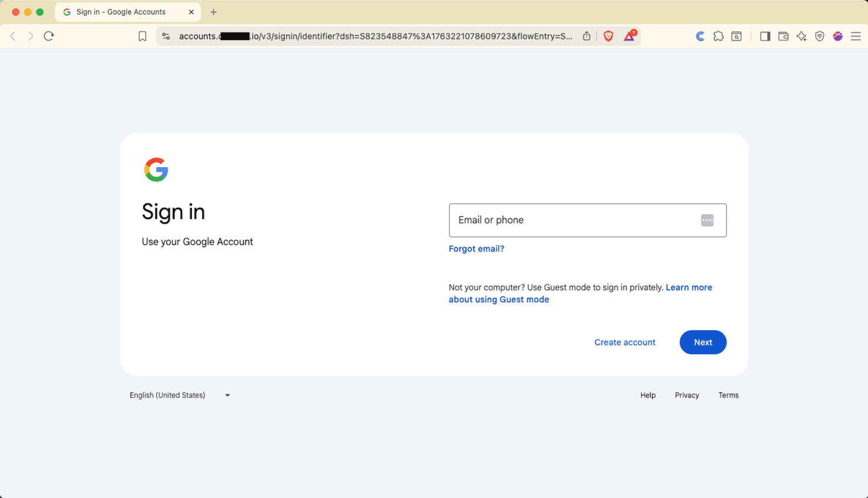Viewport: 868px width, 498px height.
Task: Click the blue Next button
Action: (703, 342)
